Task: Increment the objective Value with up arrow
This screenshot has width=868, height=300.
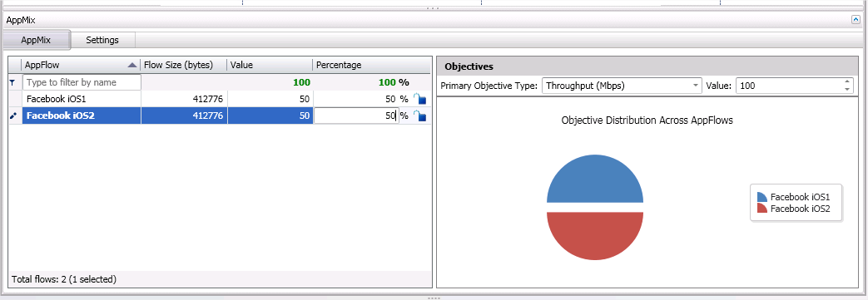Action: (x=846, y=82)
